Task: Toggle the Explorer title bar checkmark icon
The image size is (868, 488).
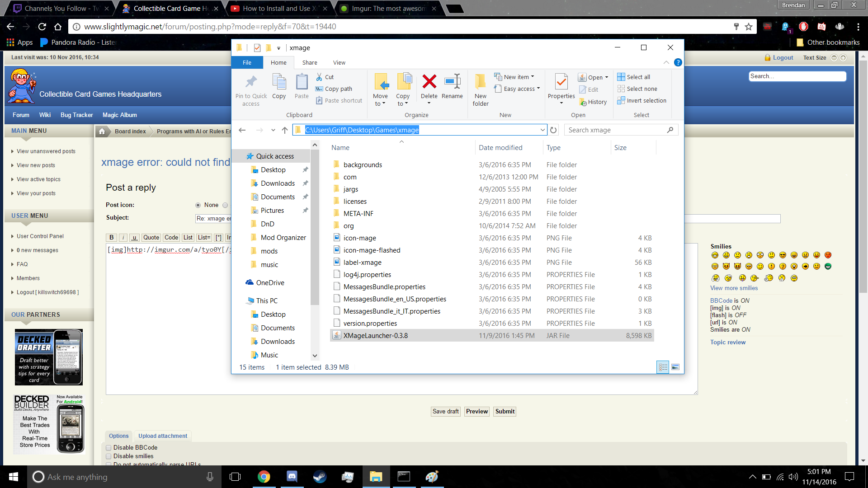Action: (257, 48)
